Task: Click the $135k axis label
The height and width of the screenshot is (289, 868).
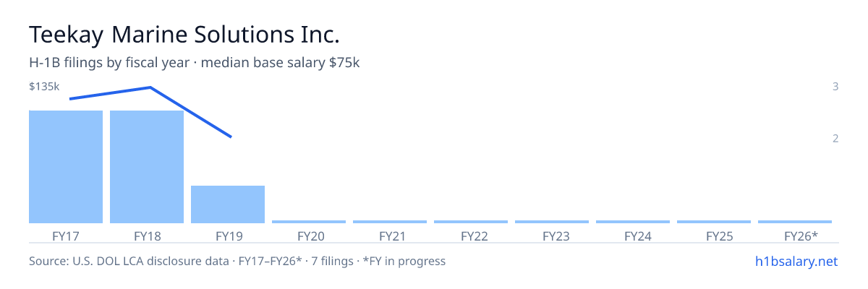Action: point(44,87)
